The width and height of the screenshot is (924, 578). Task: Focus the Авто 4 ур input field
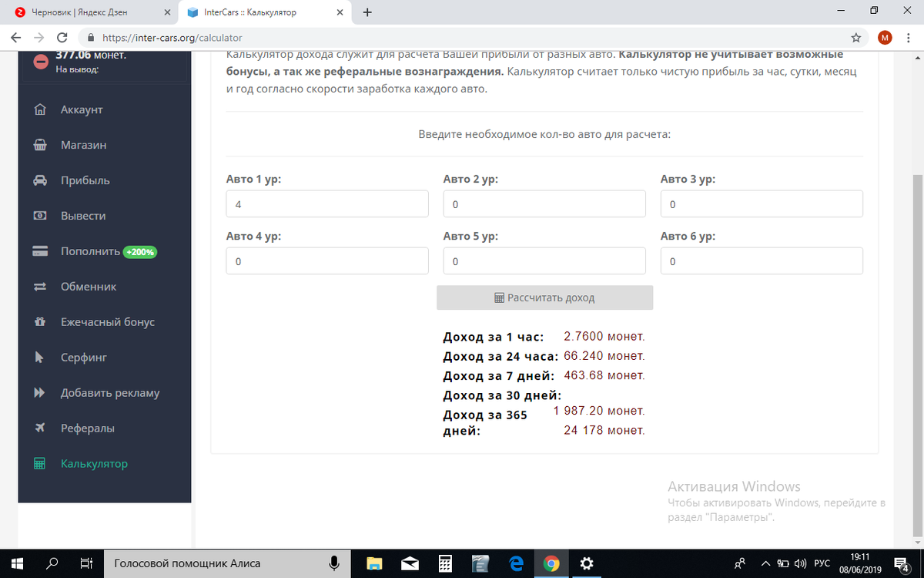coord(327,261)
